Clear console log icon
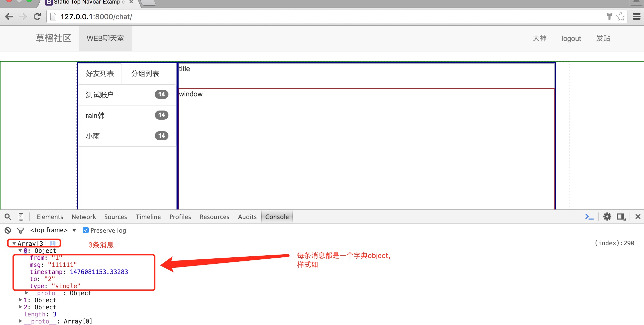The height and width of the screenshot is (325, 644). click(8, 230)
